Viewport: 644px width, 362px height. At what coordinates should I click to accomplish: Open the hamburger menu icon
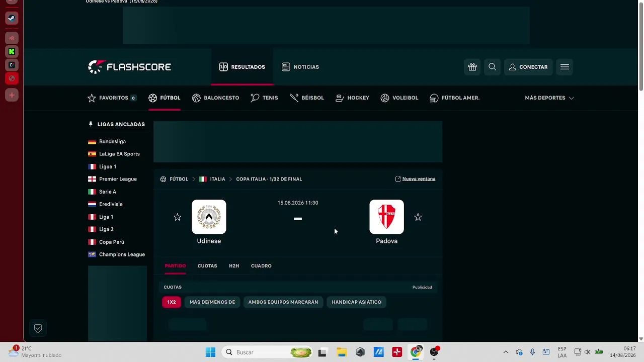tap(565, 67)
